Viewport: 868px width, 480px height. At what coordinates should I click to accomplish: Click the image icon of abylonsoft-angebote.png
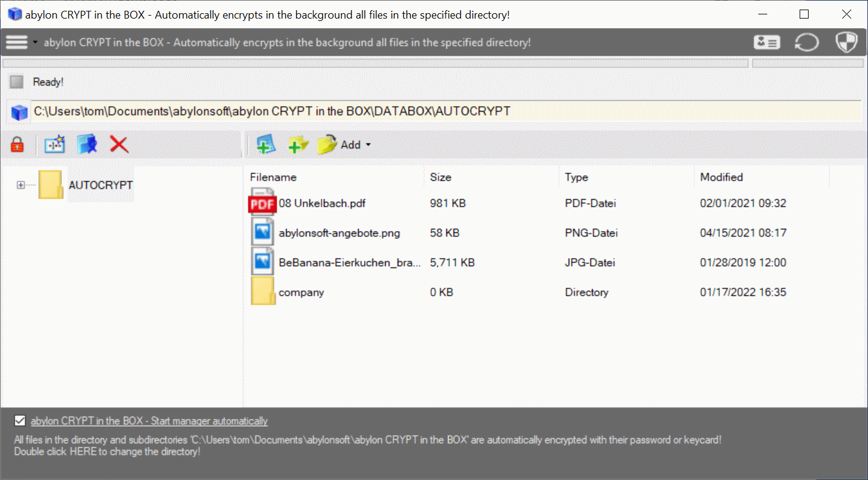coord(262,232)
